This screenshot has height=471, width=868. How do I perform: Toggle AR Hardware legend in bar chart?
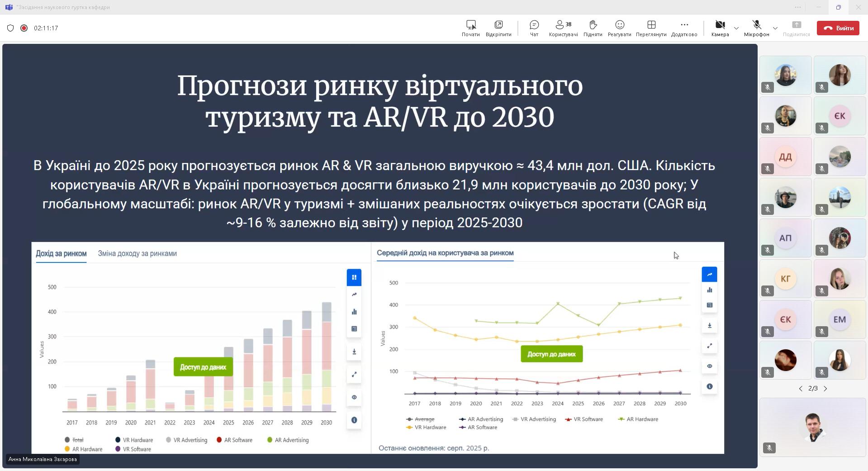pos(84,449)
